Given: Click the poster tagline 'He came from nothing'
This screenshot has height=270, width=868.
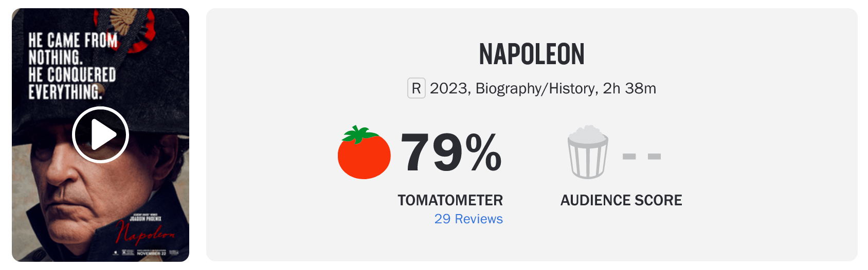Looking at the screenshot, I should [73, 48].
